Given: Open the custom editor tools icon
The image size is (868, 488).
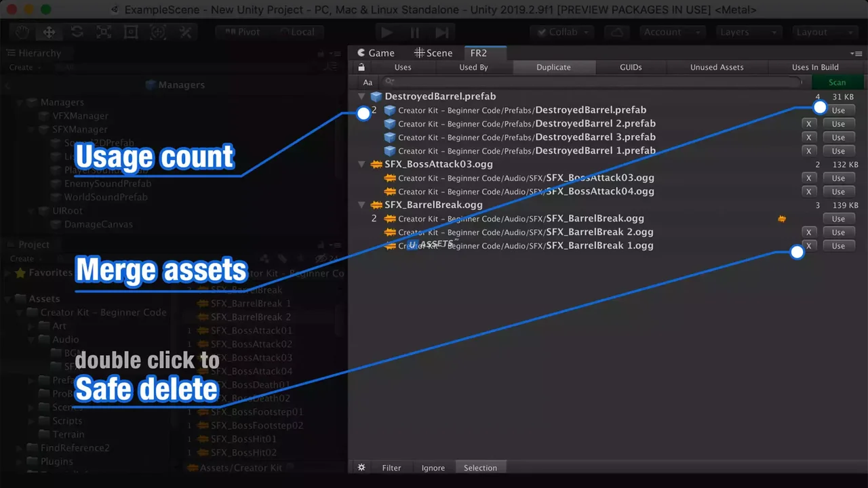Looking at the screenshot, I should pyautogui.click(x=185, y=32).
